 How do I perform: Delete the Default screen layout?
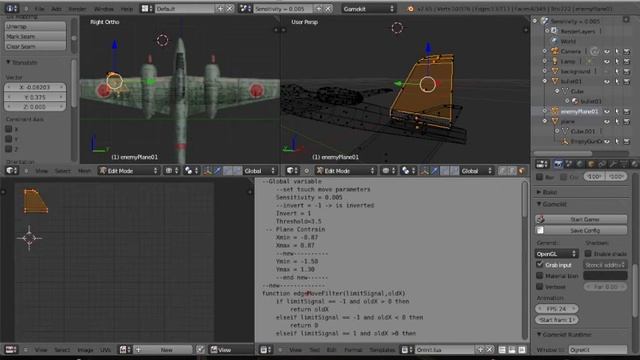[230, 8]
